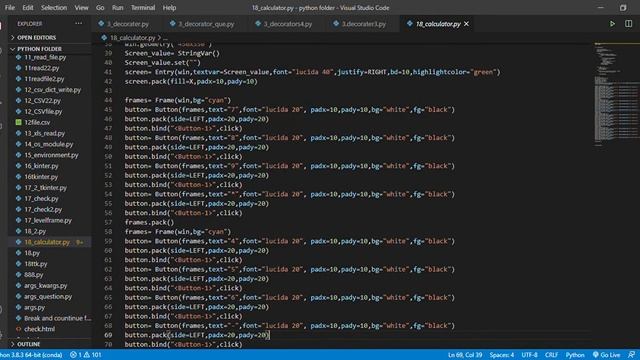
Task: Open 11_read_file.py in Explorer
Action: [x=45, y=57]
